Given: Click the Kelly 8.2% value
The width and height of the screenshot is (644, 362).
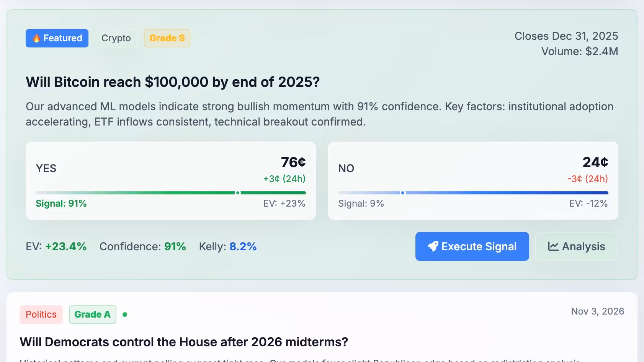Looking at the screenshot, I should coord(243,246).
